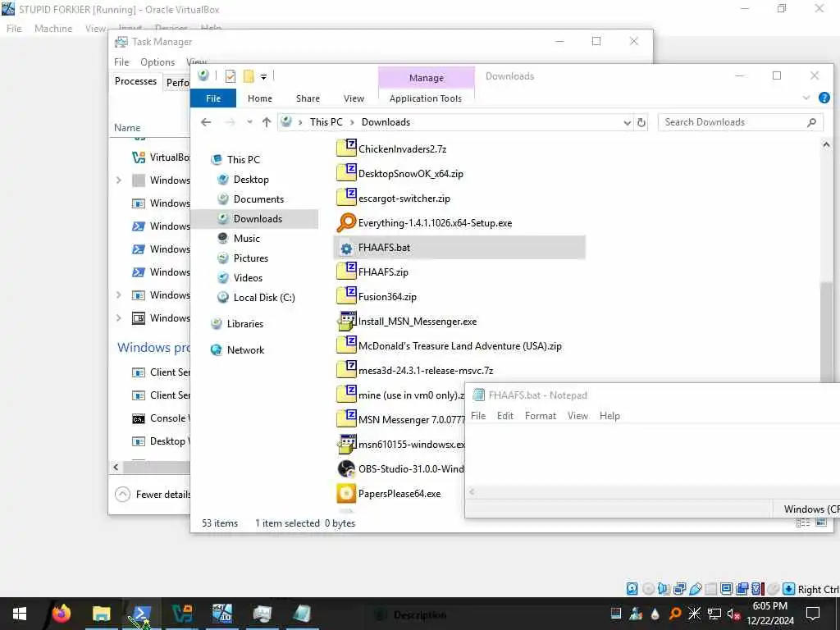Image resolution: width=840 pixels, height=630 pixels.
Task: Click Everything search tray icon
Action: 675,614
